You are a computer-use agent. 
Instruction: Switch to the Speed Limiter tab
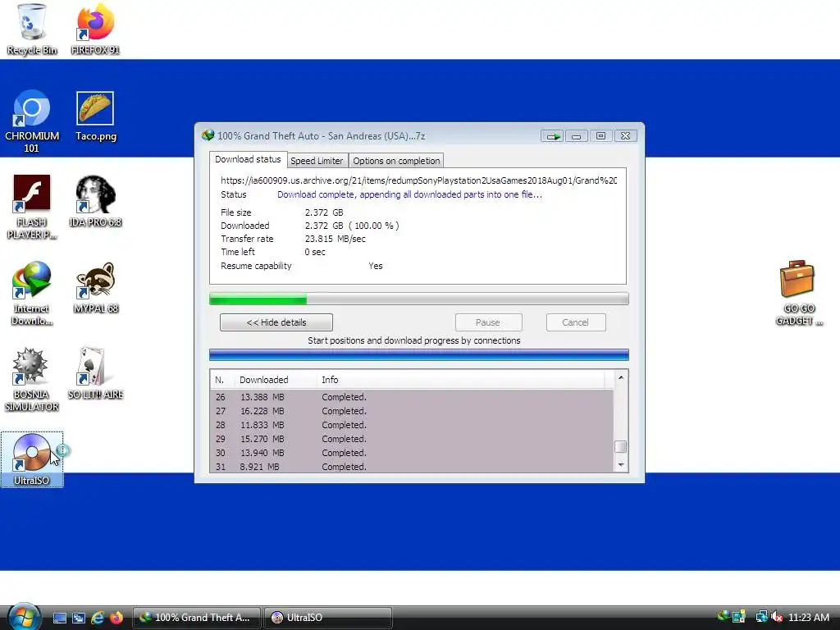[317, 161]
